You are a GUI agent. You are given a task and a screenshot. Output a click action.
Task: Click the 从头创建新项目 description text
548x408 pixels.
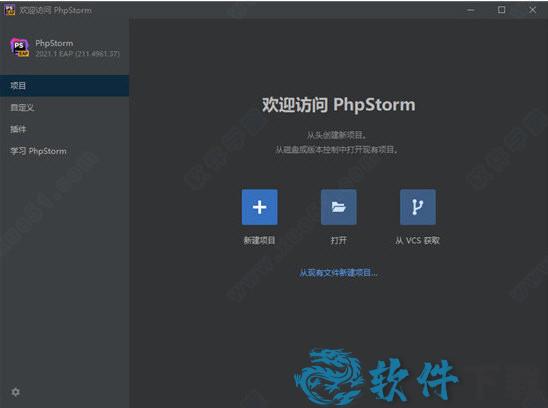click(336, 135)
